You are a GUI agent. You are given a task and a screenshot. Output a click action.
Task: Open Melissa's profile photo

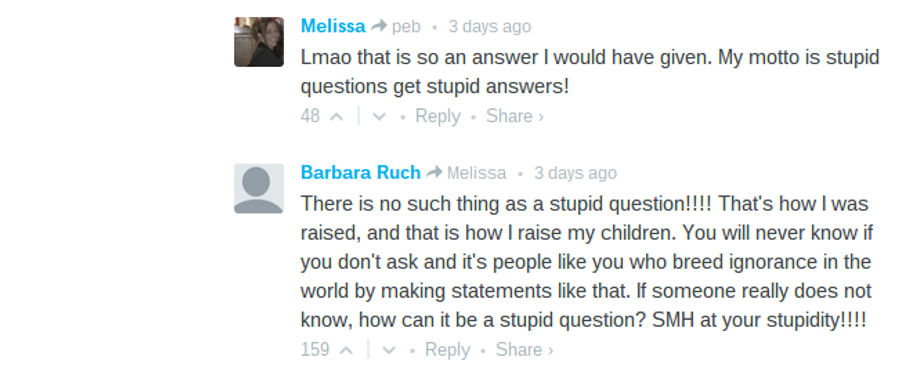(259, 42)
